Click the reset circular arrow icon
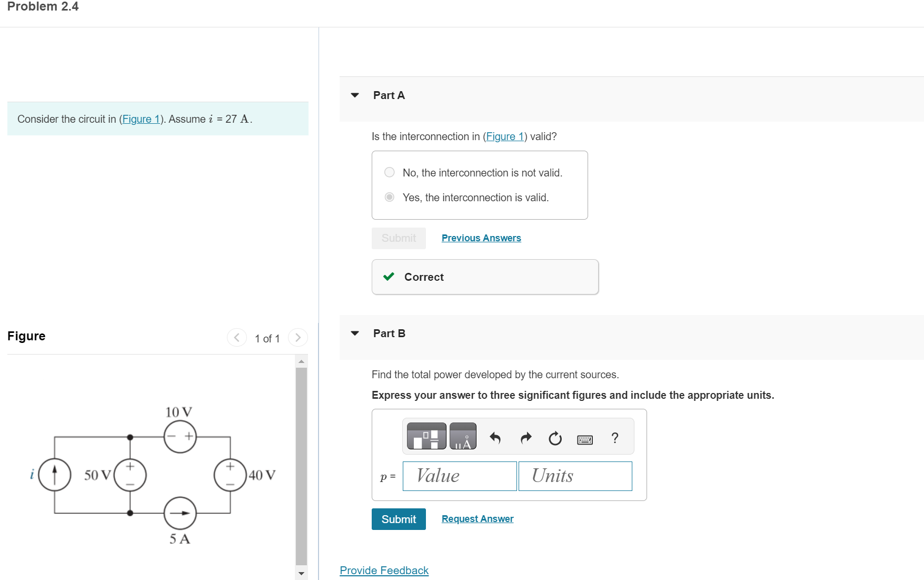 pyautogui.click(x=555, y=438)
